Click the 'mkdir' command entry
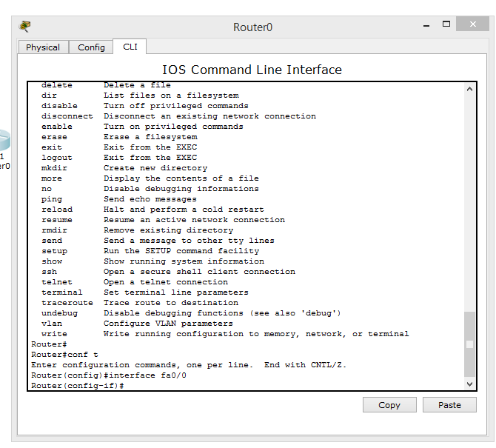496x448 pixels. [124, 168]
